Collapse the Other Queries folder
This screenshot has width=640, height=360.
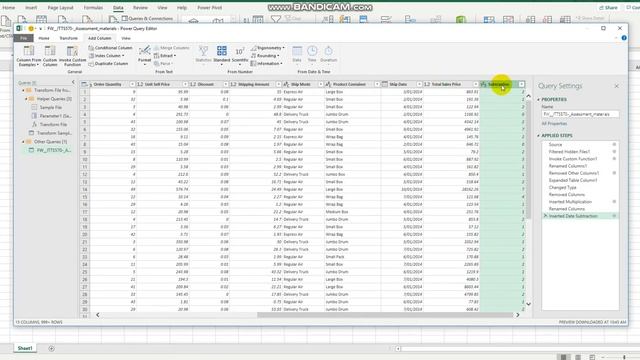[23, 142]
